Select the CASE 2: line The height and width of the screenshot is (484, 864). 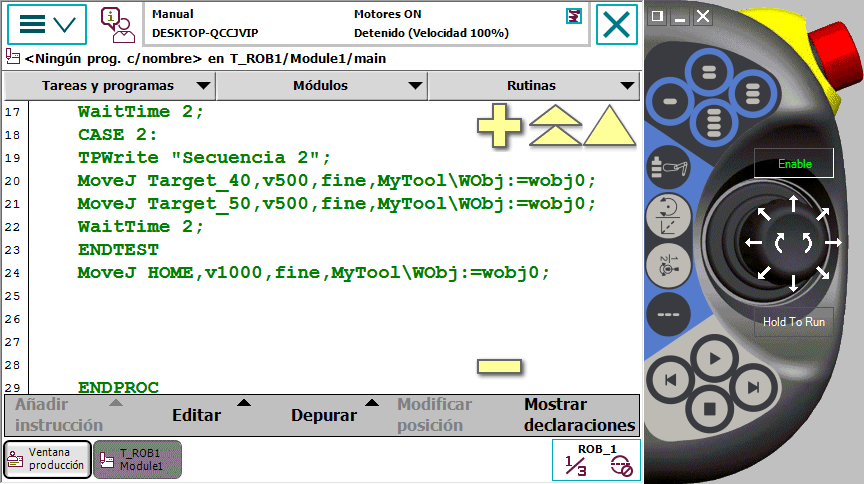117,135
